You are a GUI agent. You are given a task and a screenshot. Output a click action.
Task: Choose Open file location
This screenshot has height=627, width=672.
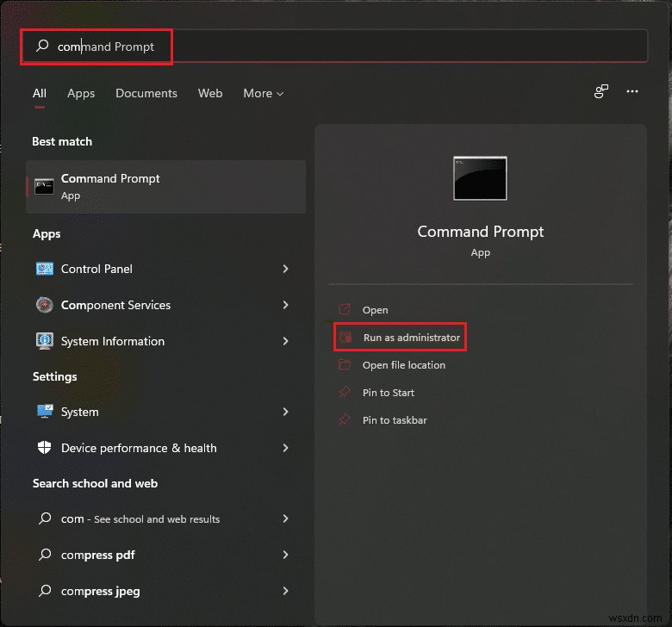[403, 365]
